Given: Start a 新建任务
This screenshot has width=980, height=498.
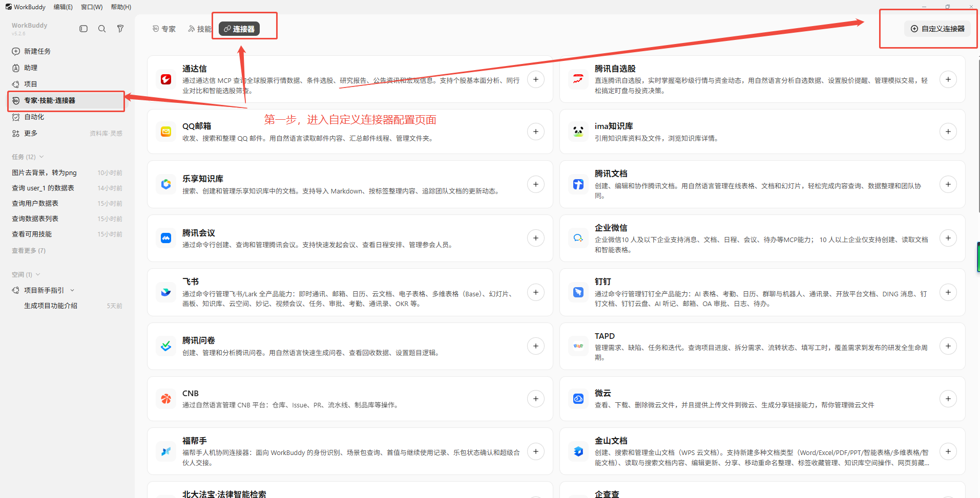Looking at the screenshot, I should 67,51.
